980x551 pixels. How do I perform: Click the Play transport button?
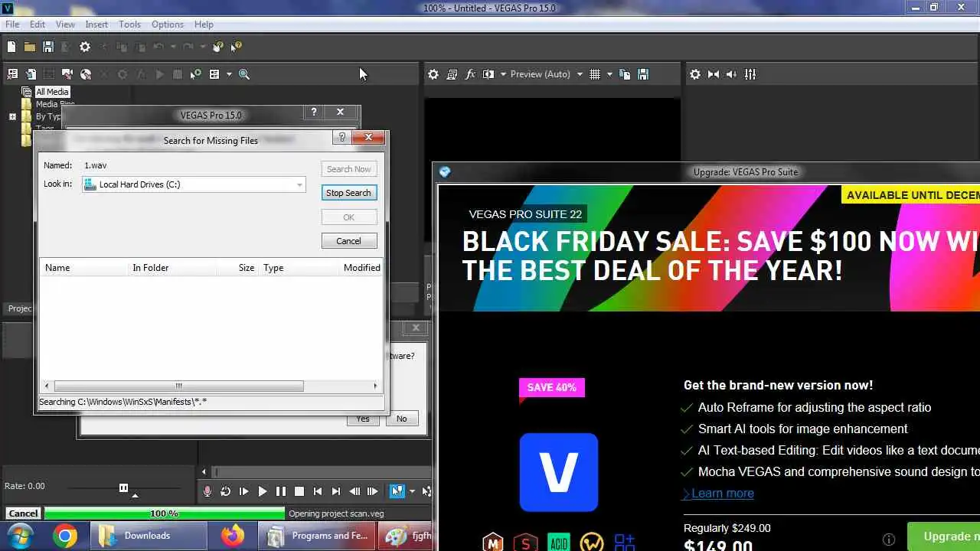[x=262, y=491]
